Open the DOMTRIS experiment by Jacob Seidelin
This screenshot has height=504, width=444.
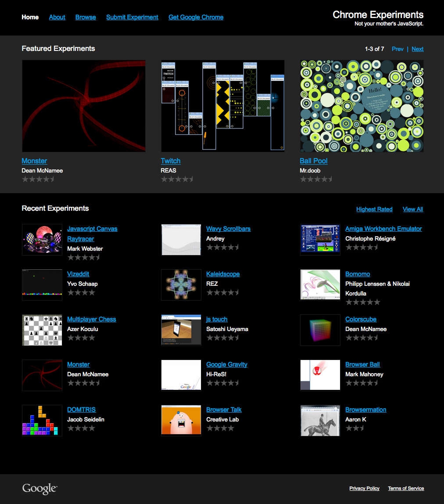pos(81,409)
